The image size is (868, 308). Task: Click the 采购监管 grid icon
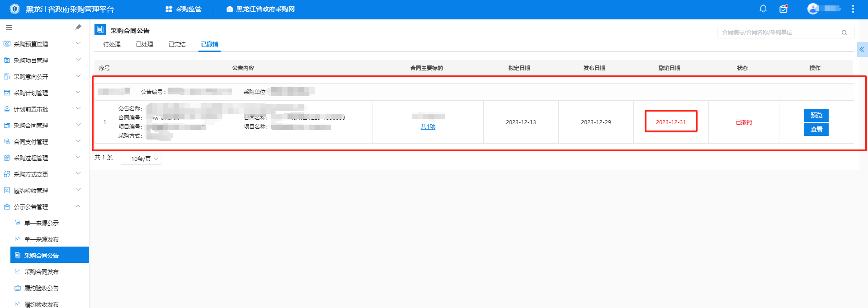coord(169,9)
